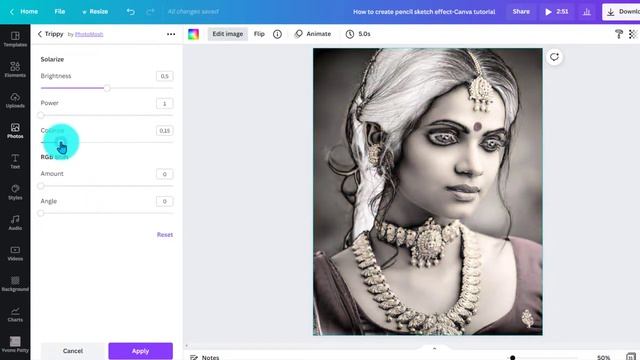
Task: Open the Resize menu
Action: pos(95,12)
